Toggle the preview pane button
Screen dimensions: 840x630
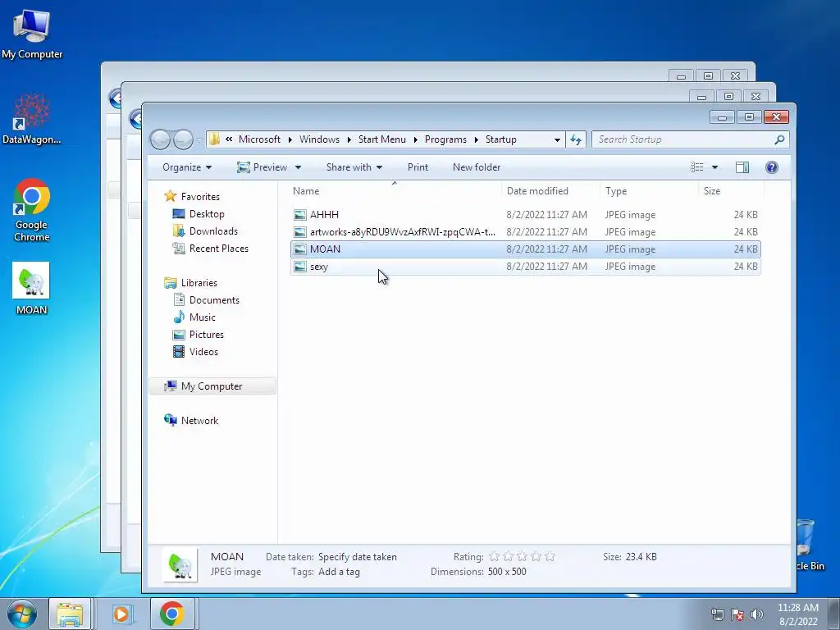coord(742,167)
